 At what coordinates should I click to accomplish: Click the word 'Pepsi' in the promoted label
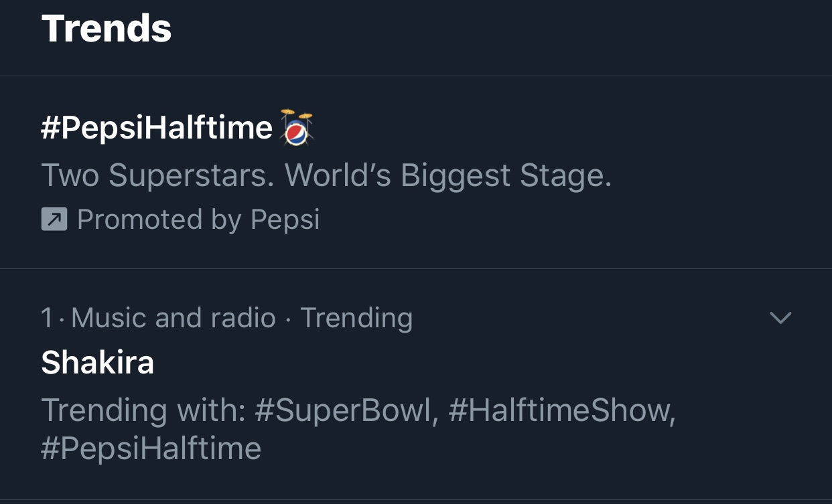tap(285, 220)
